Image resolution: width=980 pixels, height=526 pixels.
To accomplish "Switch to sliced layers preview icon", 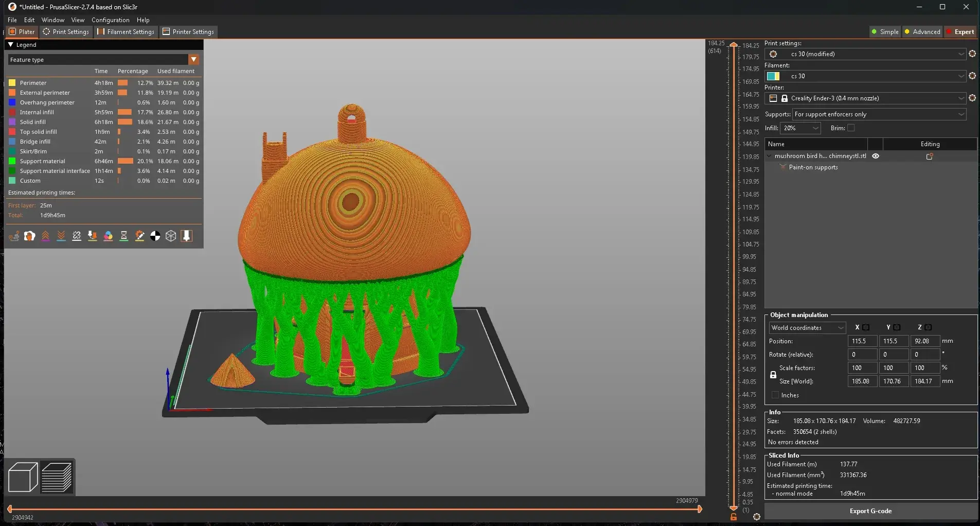I will pyautogui.click(x=57, y=477).
